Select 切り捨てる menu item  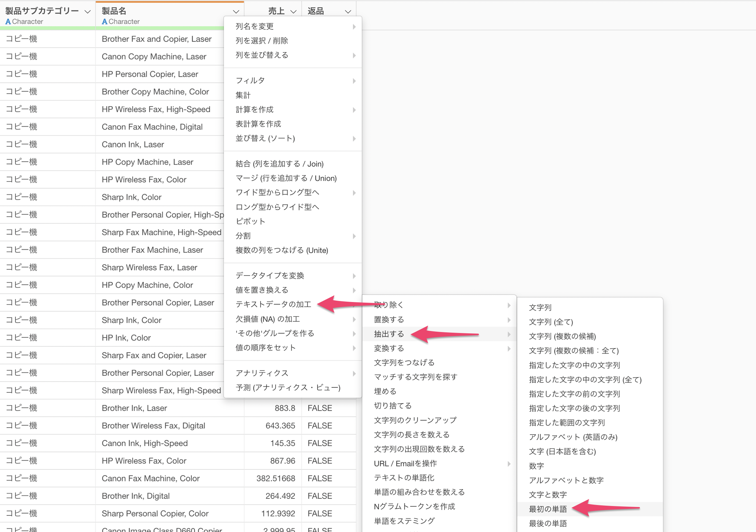point(439,406)
